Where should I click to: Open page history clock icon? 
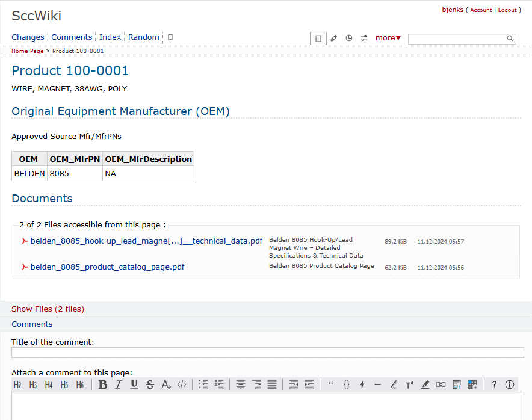point(349,38)
